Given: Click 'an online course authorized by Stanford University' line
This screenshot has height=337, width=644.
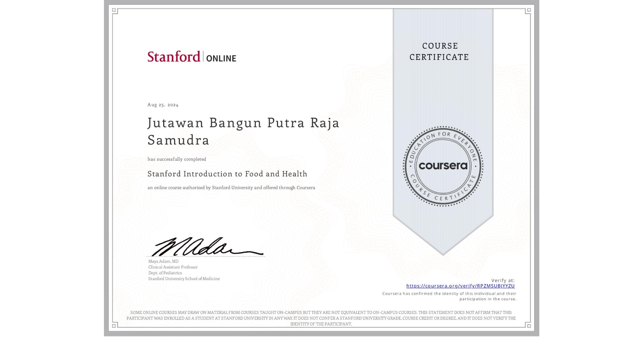Looking at the screenshot, I should click(x=231, y=188).
